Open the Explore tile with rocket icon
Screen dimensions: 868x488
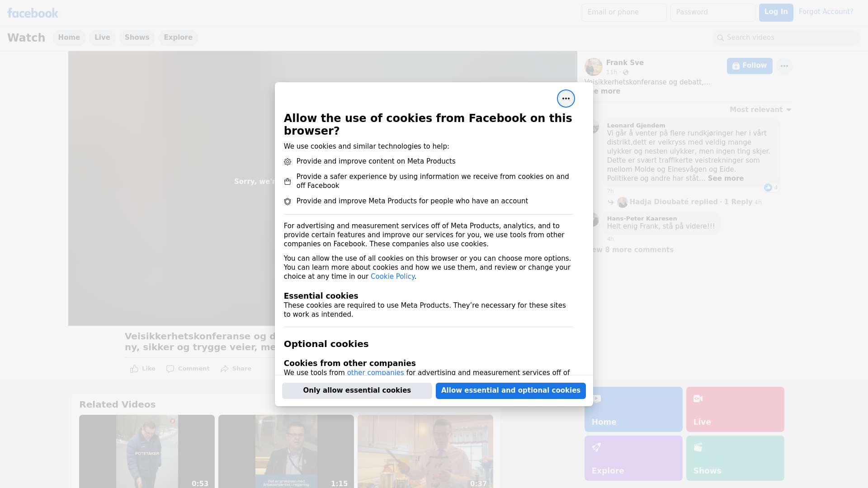[633, 458]
